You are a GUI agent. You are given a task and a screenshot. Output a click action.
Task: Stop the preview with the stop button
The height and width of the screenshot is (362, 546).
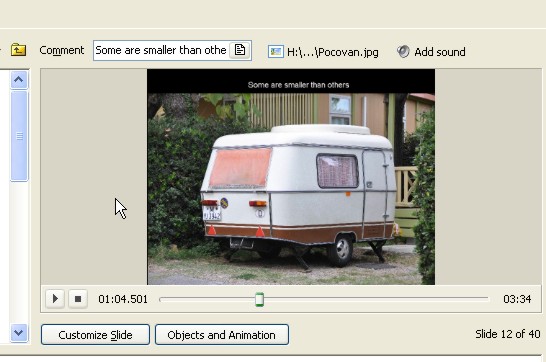78,299
